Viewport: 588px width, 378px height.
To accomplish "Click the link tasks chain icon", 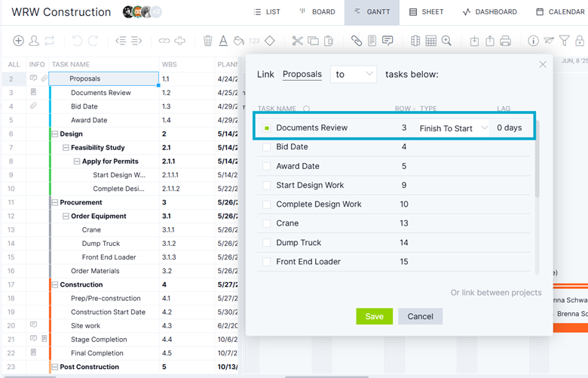I will coord(164,41).
